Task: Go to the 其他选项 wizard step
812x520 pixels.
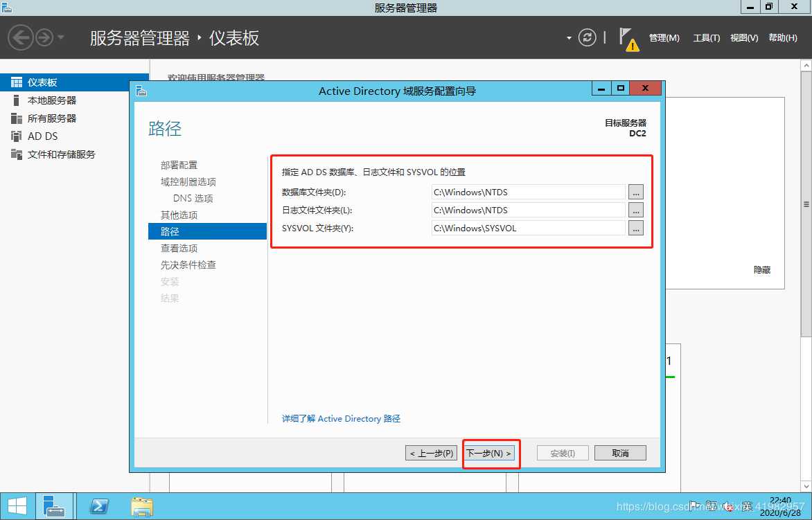Action: click(x=179, y=215)
